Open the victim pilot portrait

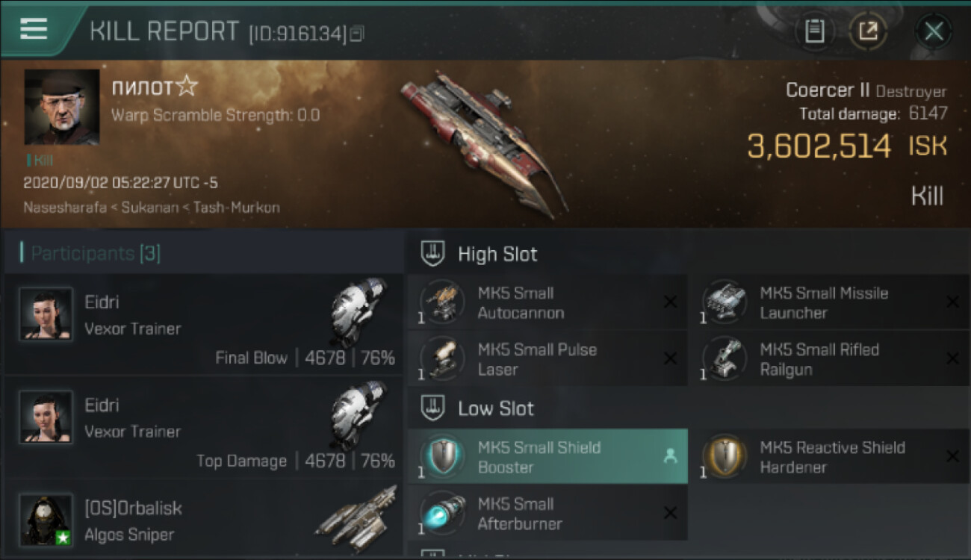pos(61,107)
